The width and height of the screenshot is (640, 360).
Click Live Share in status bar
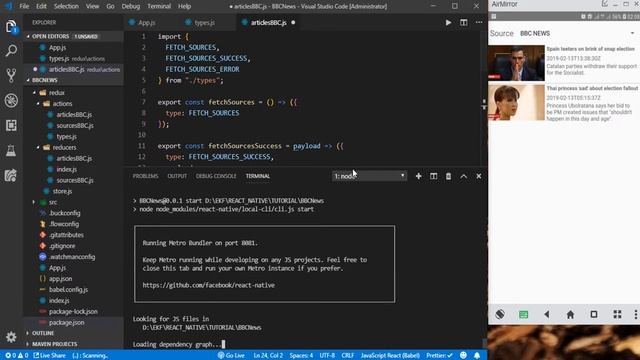click(x=50, y=356)
